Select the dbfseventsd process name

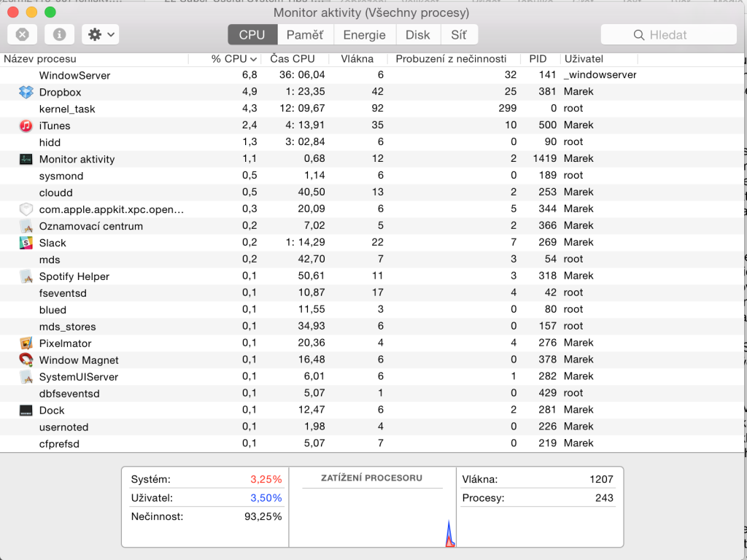69,394
